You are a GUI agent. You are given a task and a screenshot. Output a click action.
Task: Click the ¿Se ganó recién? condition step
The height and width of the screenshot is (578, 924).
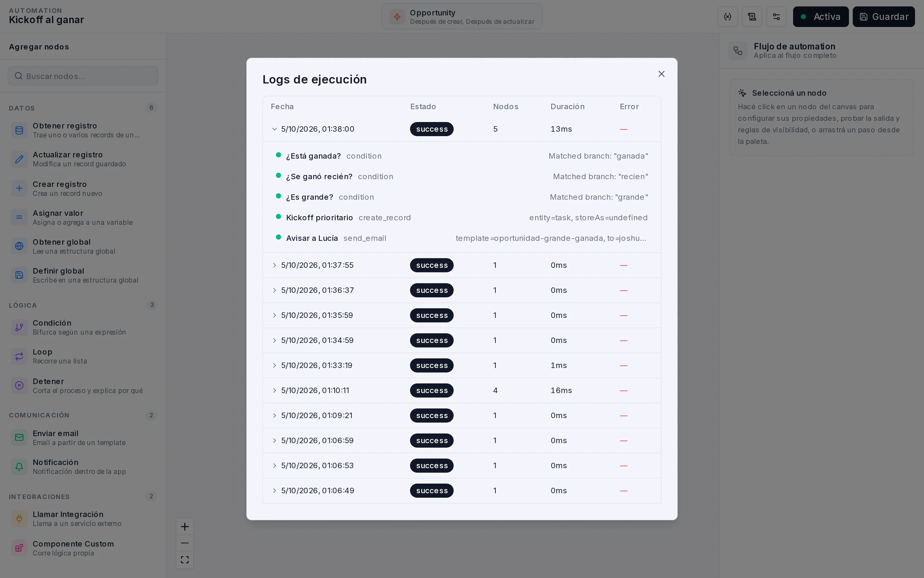462,177
